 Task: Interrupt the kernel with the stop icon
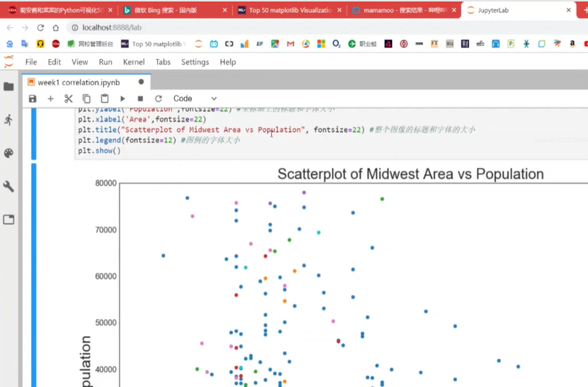(140, 99)
